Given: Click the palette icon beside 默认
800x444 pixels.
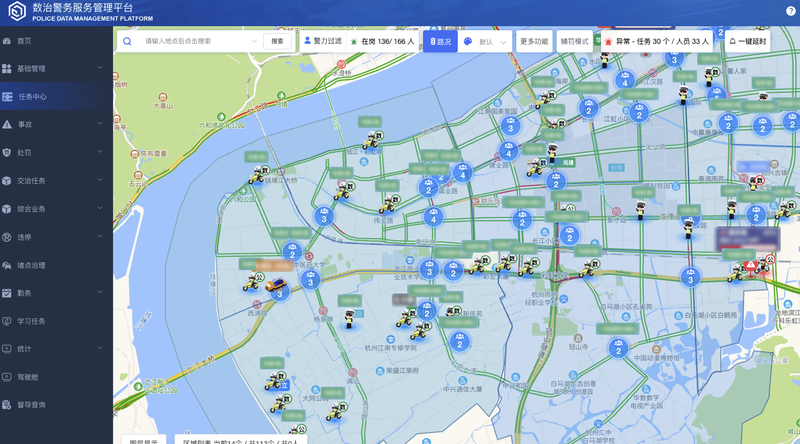Looking at the screenshot, I should [468, 41].
